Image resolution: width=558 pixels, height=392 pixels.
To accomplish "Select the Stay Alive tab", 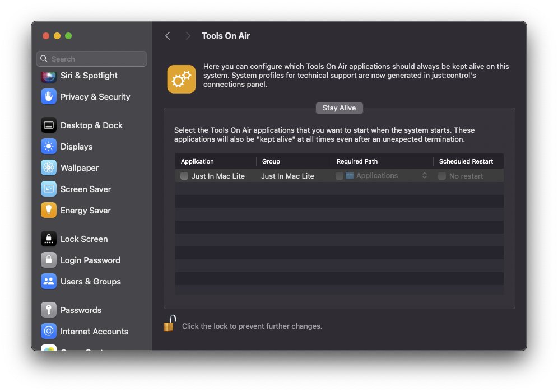I will pos(339,108).
